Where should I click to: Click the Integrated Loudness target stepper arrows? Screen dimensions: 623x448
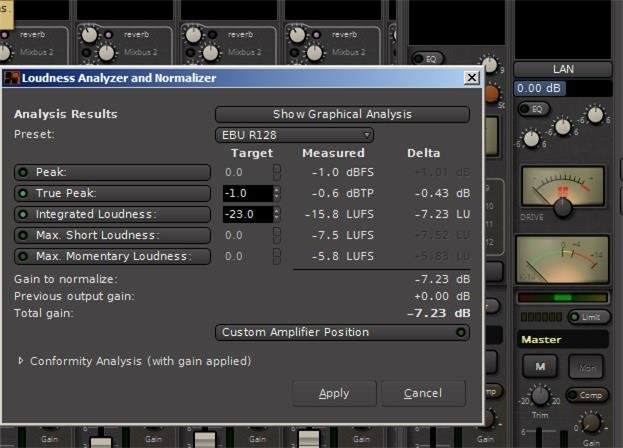click(277, 214)
